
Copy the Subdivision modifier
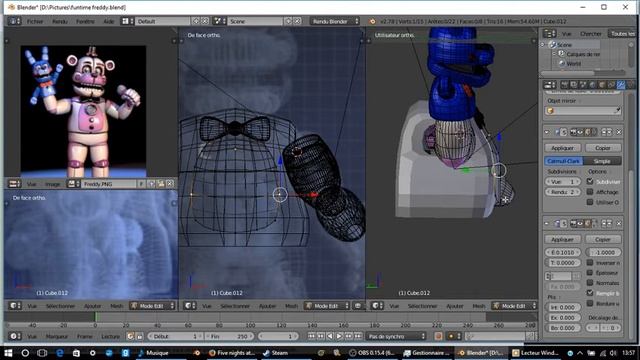(x=603, y=148)
